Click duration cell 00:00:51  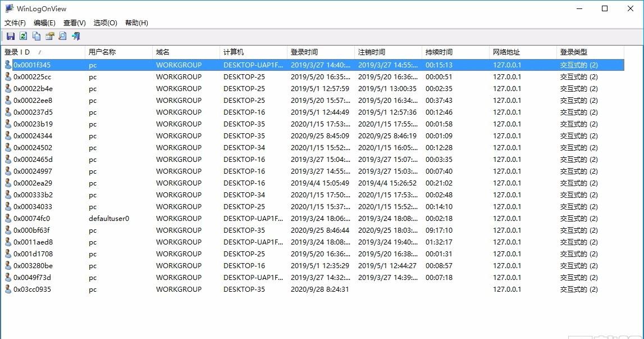(439, 77)
